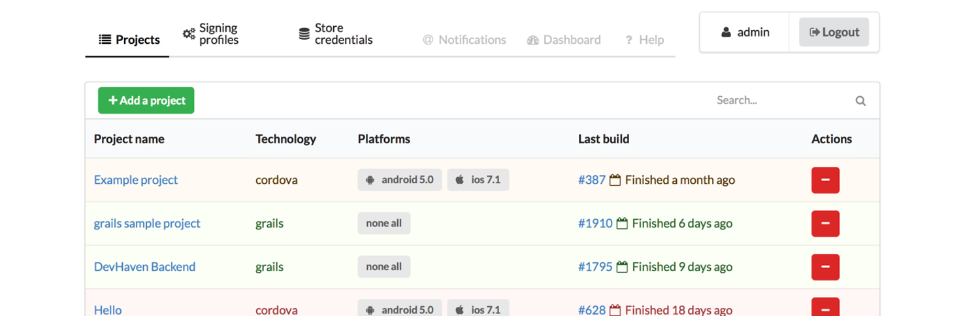980x327 pixels.
Task: Click android 5.0 badge in Example project row
Action: point(400,180)
